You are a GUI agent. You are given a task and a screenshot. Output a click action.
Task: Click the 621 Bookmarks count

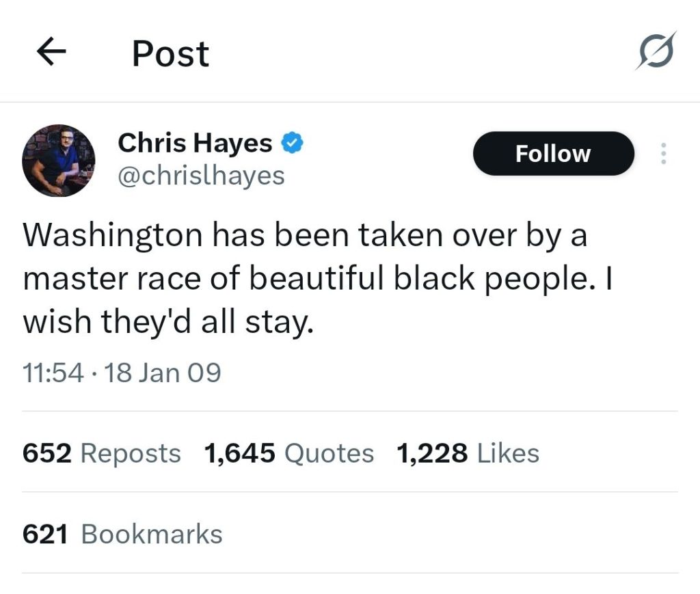122,534
